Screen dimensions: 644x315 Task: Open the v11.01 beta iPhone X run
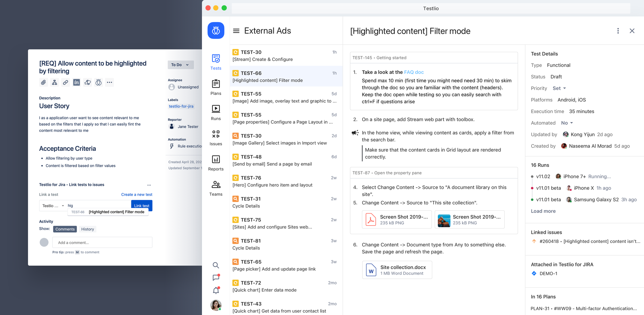(x=571, y=188)
